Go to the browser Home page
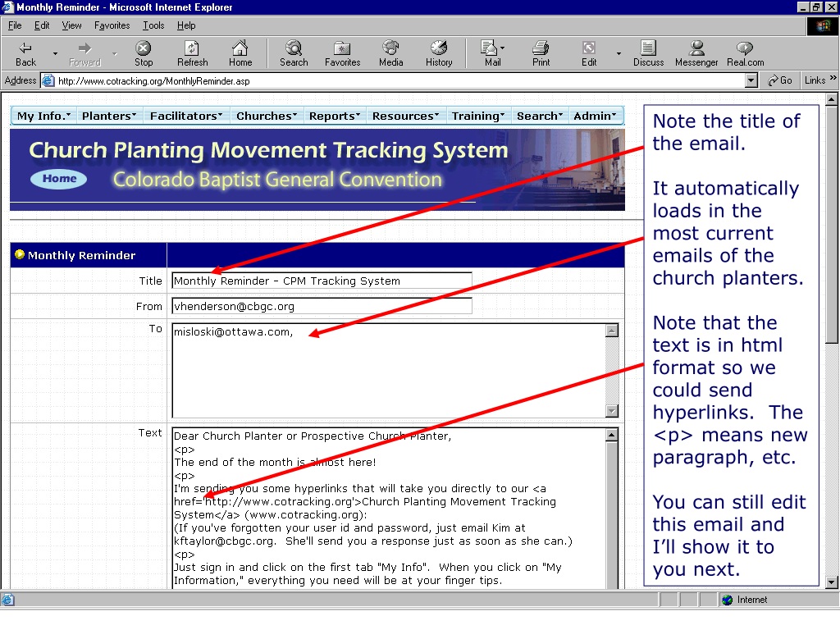 coord(240,53)
